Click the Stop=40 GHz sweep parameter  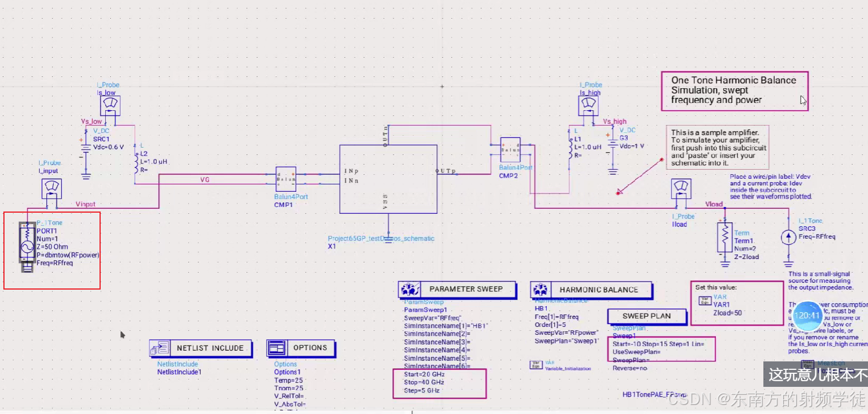[425, 382]
